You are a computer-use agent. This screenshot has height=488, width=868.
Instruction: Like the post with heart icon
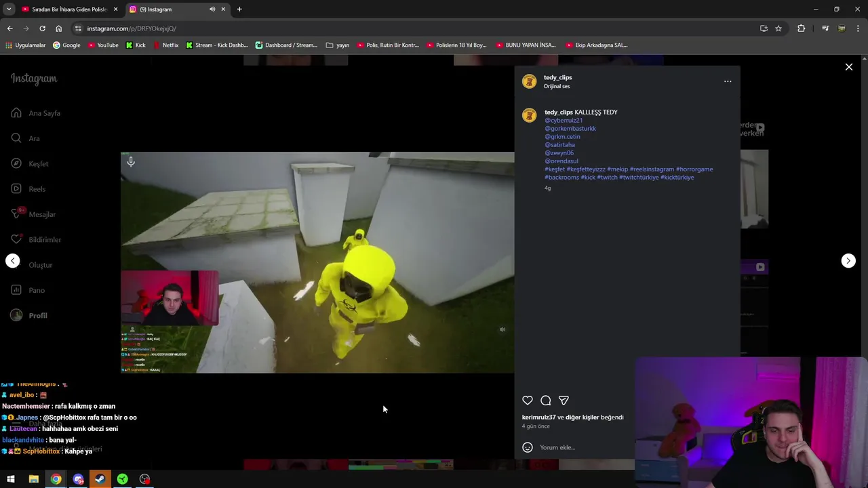(528, 401)
